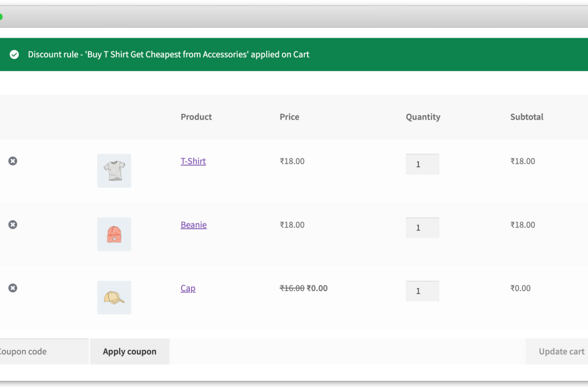Open the Beanie product page

coord(193,224)
